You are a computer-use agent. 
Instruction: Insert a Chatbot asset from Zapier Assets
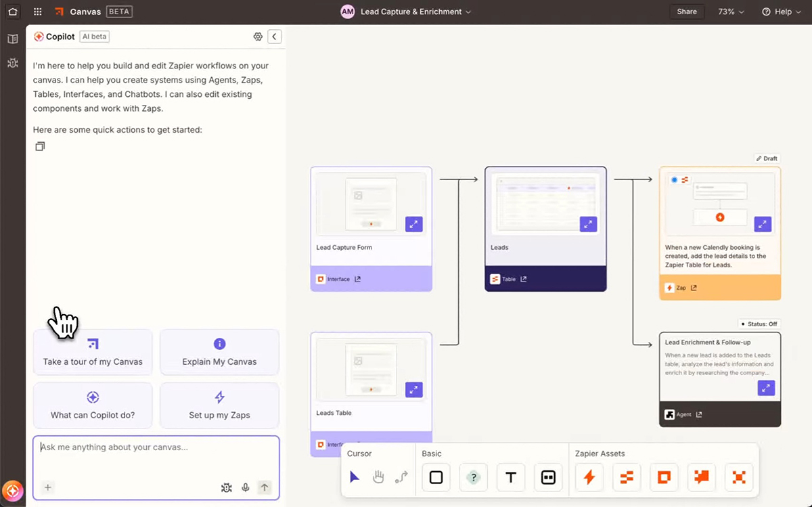click(702, 477)
